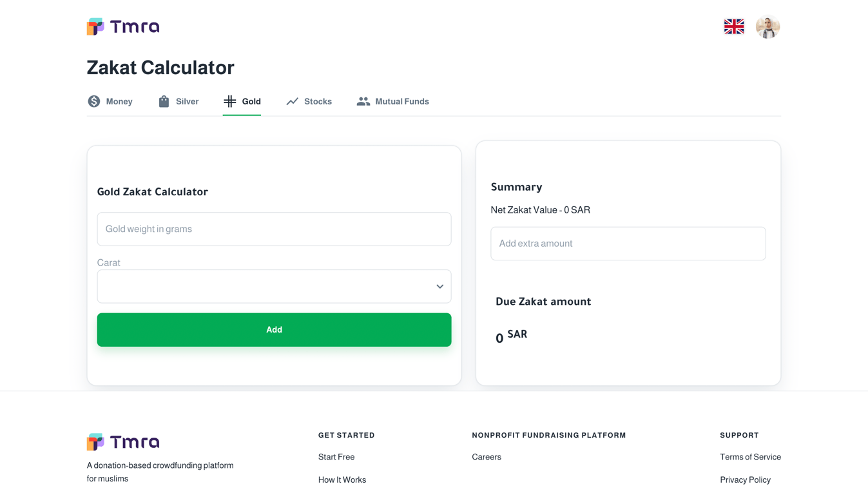The image size is (868, 495).
Task: Click the Silver bag icon
Action: click(164, 101)
